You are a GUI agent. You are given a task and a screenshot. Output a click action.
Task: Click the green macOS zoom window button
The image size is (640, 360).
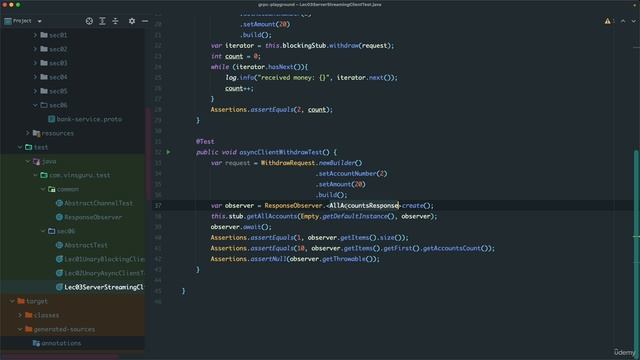18,5
